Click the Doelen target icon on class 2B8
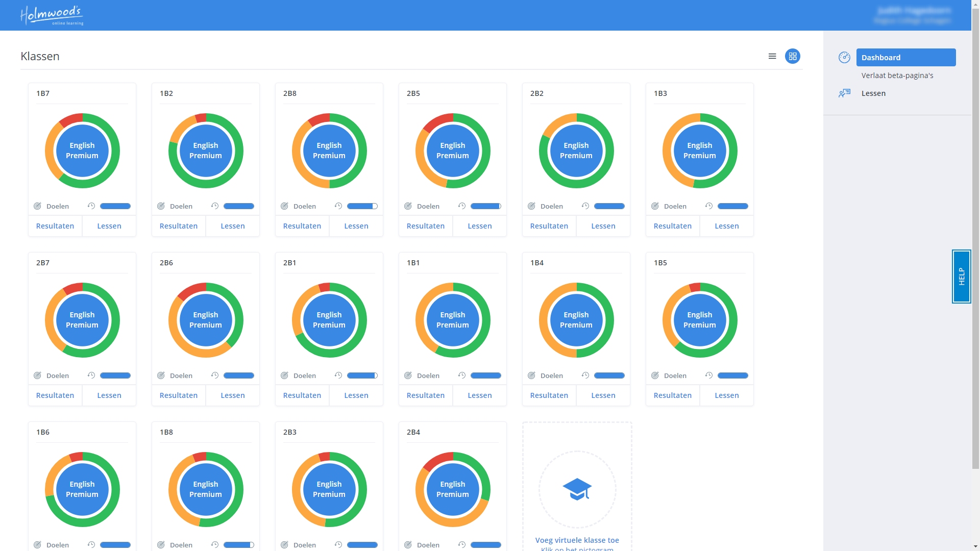 284,206
